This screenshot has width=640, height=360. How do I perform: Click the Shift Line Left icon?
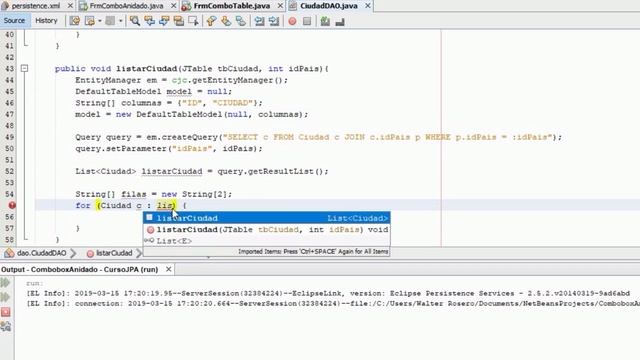[259, 21]
